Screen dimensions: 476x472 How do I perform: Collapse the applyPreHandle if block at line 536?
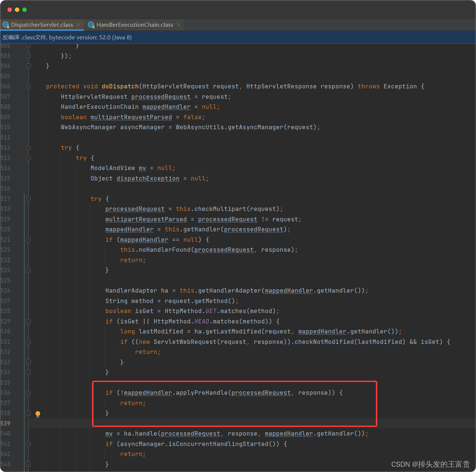29,393
